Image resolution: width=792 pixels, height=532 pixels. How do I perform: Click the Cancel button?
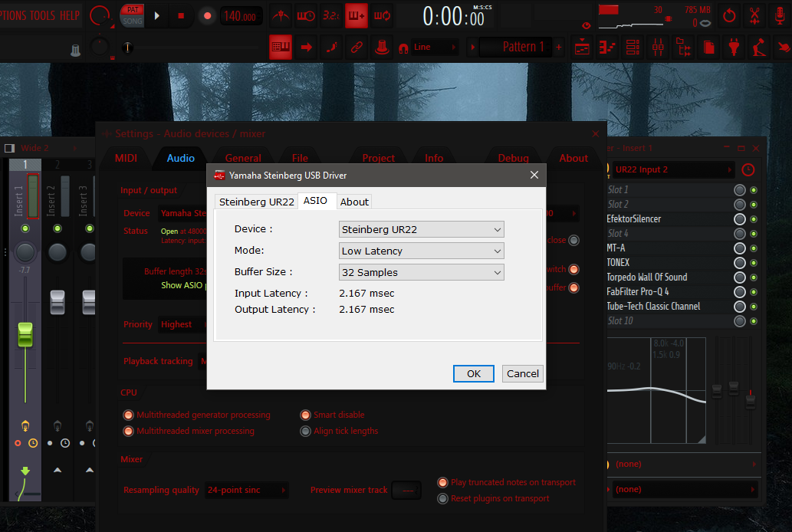[x=522, y=374]
